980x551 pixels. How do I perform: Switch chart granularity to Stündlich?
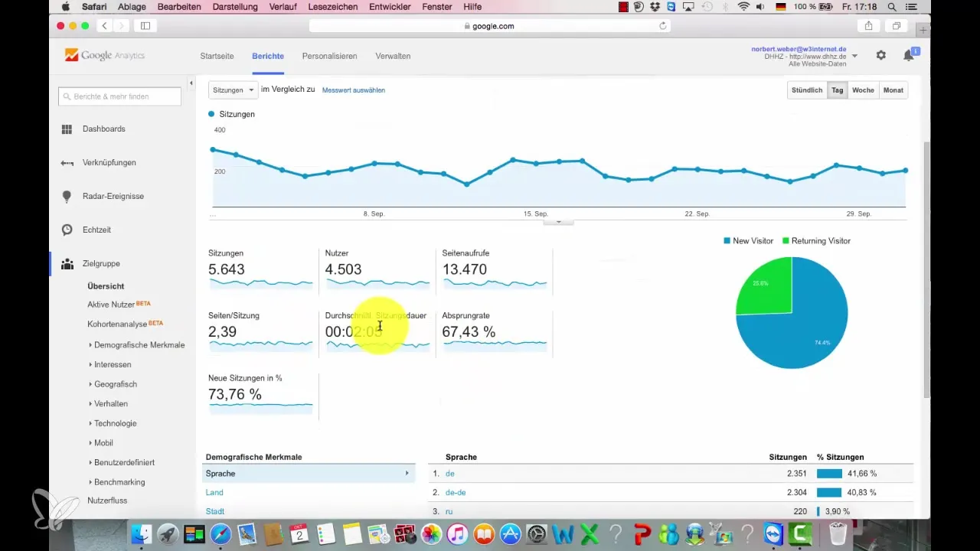point(807,90)
